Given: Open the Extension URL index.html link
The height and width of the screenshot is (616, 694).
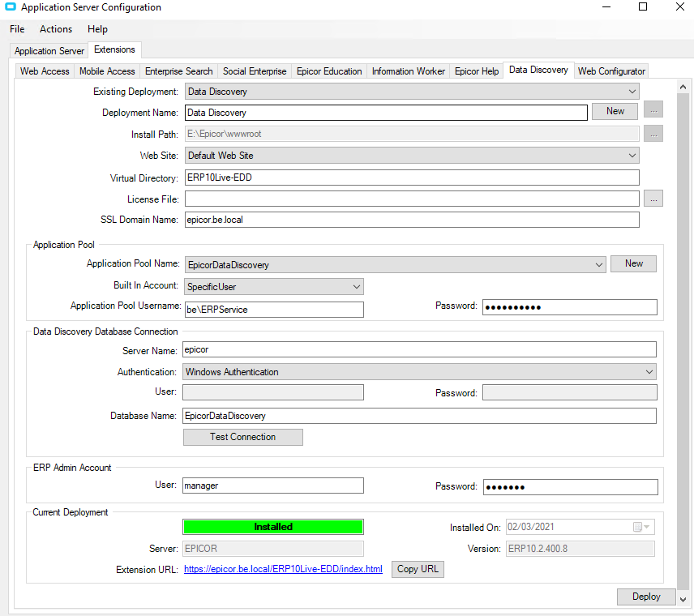Looking at the screenshot, I should click(283, 569).
